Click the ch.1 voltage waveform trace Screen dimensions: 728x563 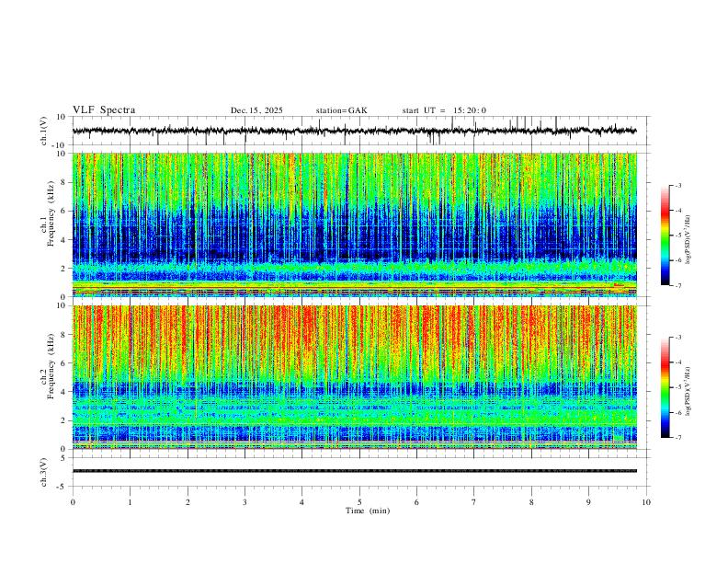click(x=355, y=131)
